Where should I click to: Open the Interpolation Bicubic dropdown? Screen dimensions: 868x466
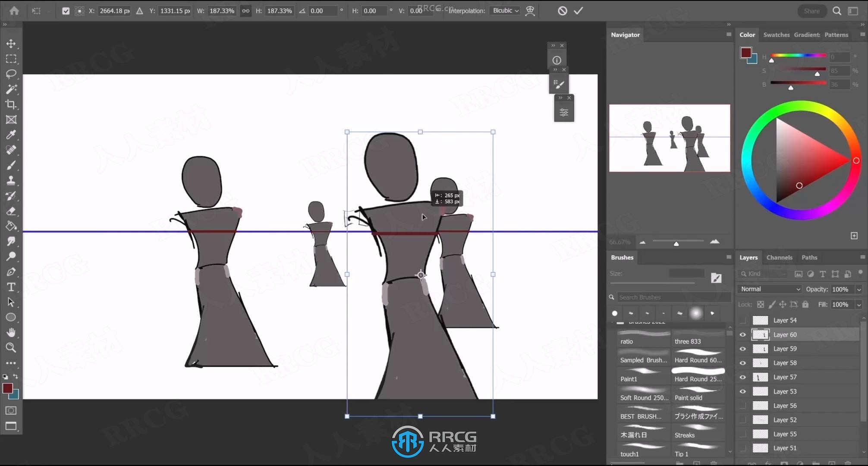(x=506, y=10)
